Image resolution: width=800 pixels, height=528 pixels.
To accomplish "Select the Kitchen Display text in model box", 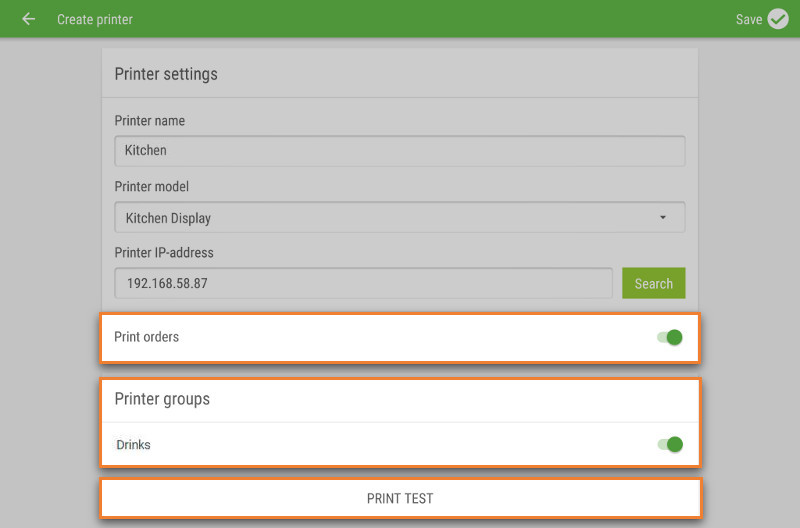I will pyautogui.click(x=168, y=218).
